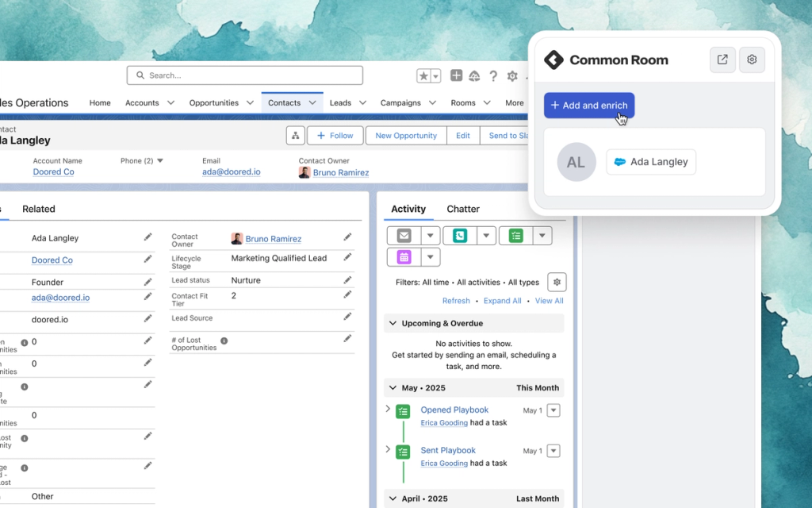Select the Log a Call icon
The height and width of the screenshot is (508, 812).
coord(460,236)
